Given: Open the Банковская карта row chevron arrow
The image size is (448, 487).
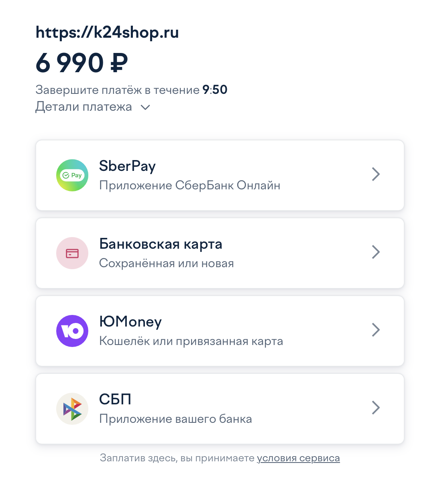Looking at the screenshot, I should coord(376,252).
